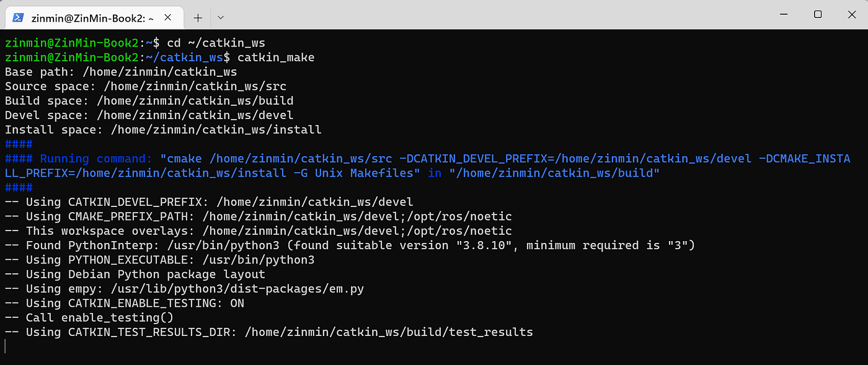This screenshot has width=868, height=365.
Task: Click the CATKIN_ENABLE_TESTING: ON line
Action: coord(125,303)
